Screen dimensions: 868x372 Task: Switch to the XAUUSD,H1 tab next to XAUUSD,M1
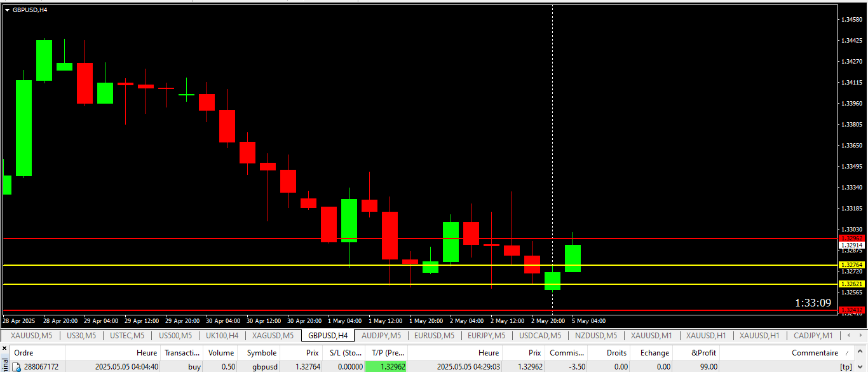(706, 335)
